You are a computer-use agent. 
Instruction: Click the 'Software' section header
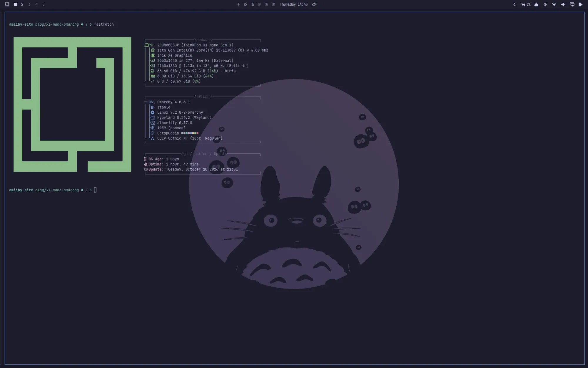coord(203,97)
